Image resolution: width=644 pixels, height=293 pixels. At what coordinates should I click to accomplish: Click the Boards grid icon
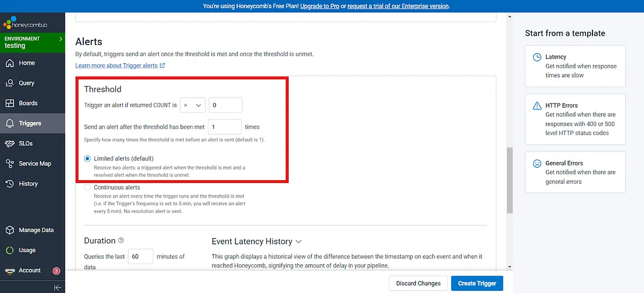9,104
